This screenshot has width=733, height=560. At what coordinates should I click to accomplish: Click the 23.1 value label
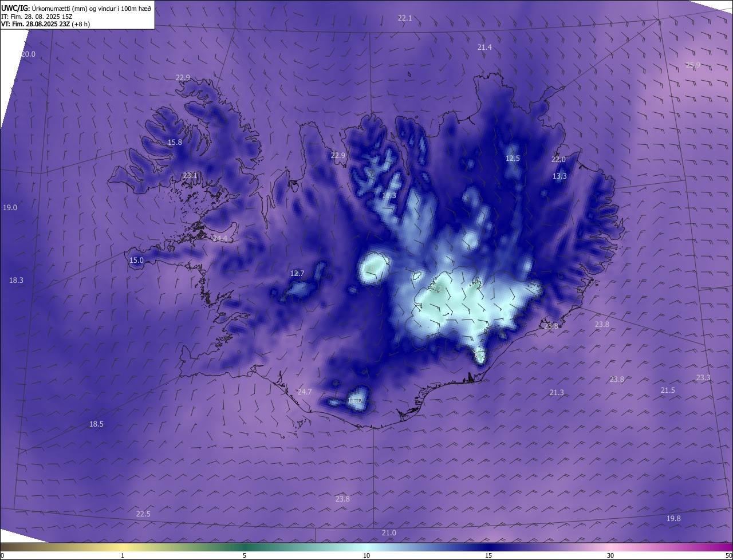[x=190, y=175]
